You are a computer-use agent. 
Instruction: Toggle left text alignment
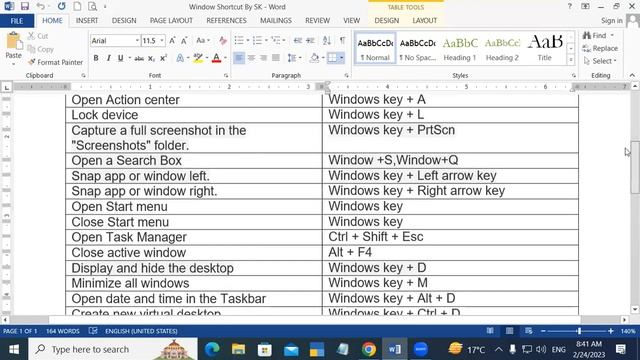[239, 58]
